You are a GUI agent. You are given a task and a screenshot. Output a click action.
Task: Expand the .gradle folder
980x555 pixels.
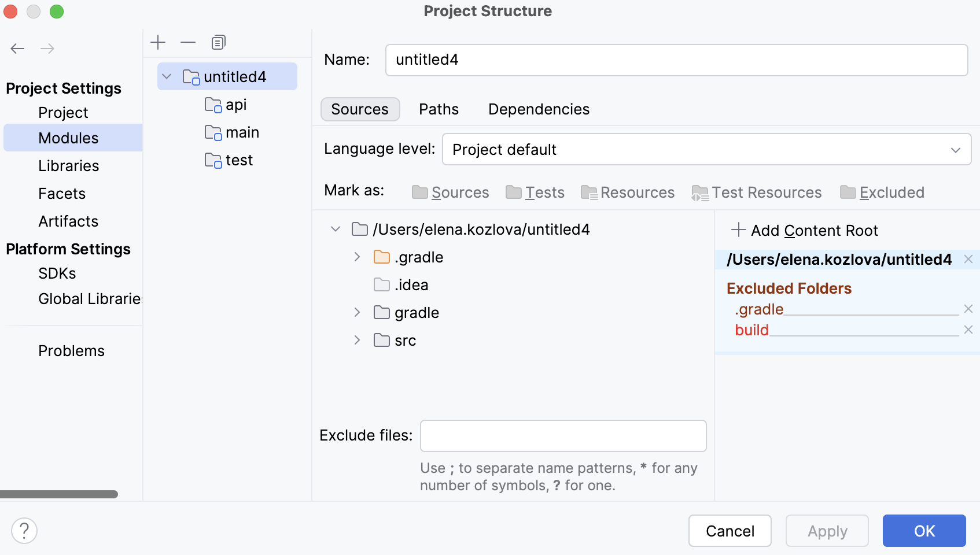pyautogui.click(x=358, y=257)
